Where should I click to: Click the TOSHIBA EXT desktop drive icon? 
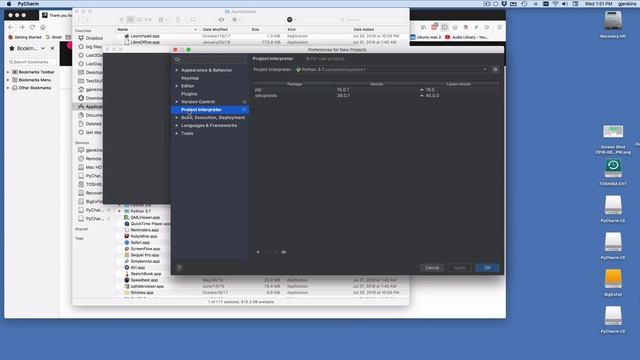pos(613,168)
